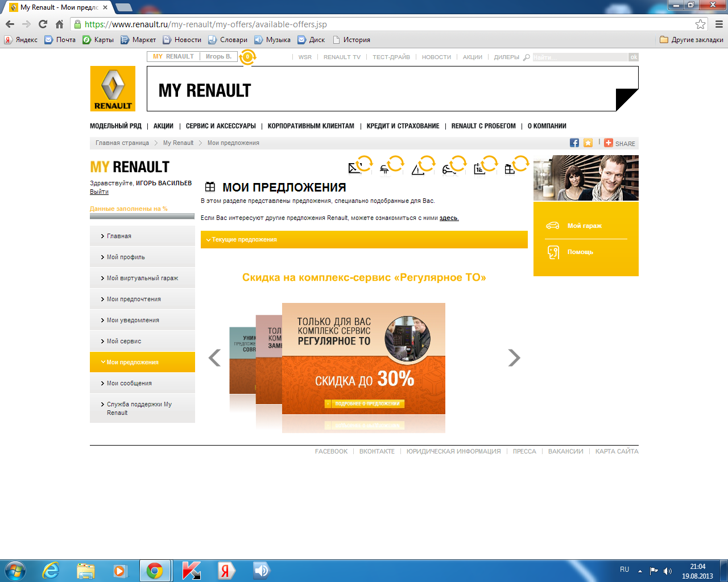728x582 pixels.
Task: Open Другие закладки bookmarks folder
Action: pyautogui.click(x=692, y=40)
